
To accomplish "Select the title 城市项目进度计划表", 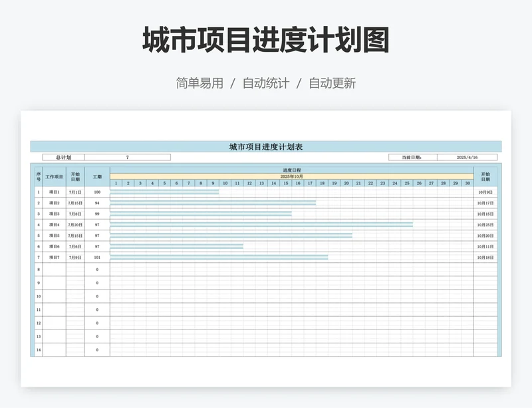I will click(265, 146).
